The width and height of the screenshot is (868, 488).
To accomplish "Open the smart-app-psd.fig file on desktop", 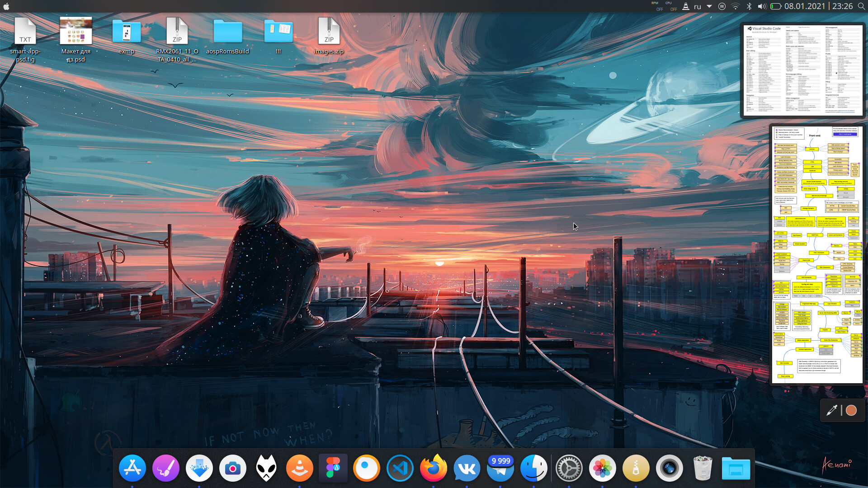I will pos(25,40).
